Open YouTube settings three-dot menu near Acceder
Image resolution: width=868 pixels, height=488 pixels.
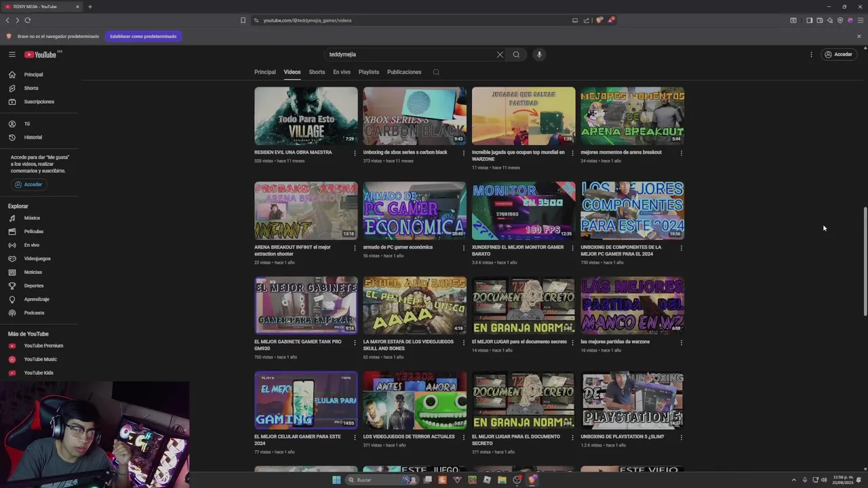(x=811, y=54)
